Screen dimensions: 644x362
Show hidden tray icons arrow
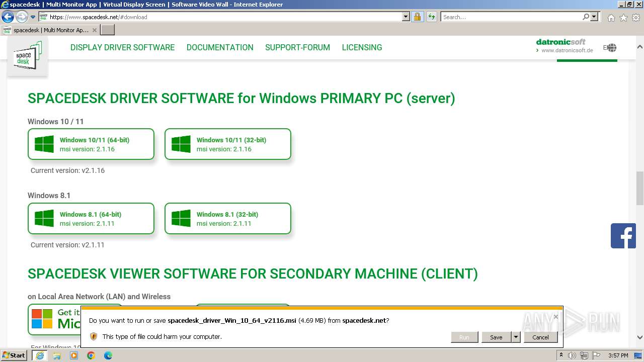click(x=562, y=355)
